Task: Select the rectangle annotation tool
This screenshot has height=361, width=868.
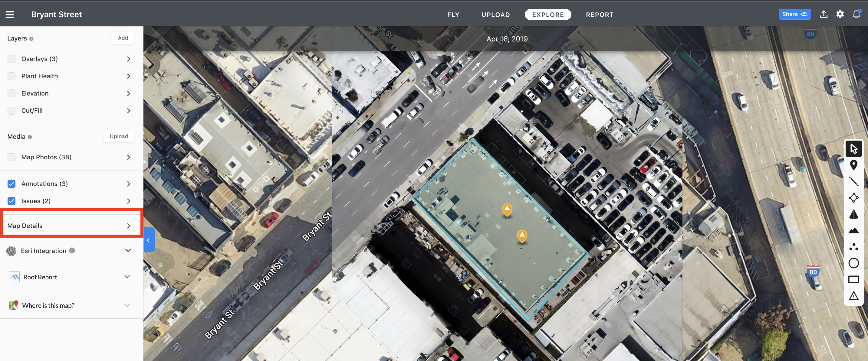Action: [x=853, y=279]
